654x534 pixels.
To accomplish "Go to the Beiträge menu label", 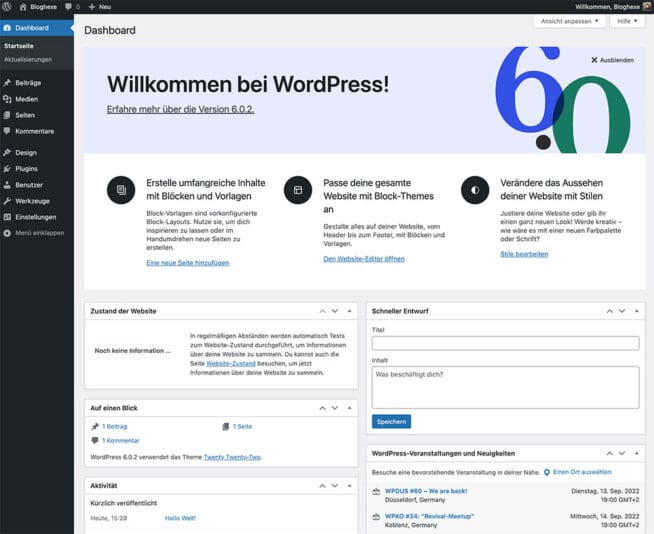I will [x=28, y=83].
